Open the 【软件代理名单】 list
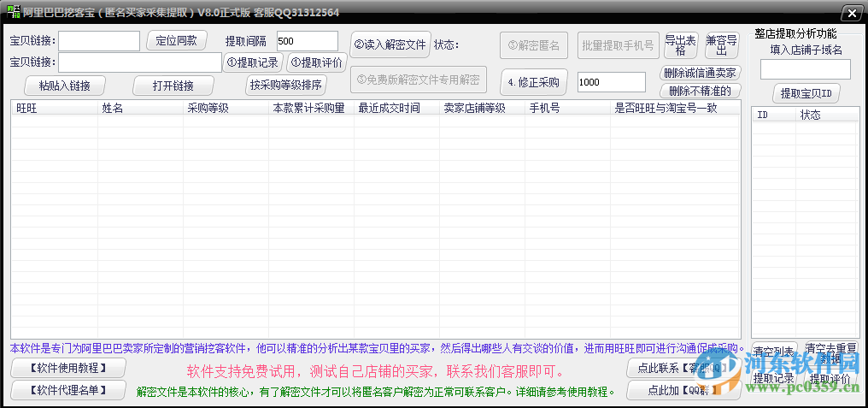 coord(68,390)
